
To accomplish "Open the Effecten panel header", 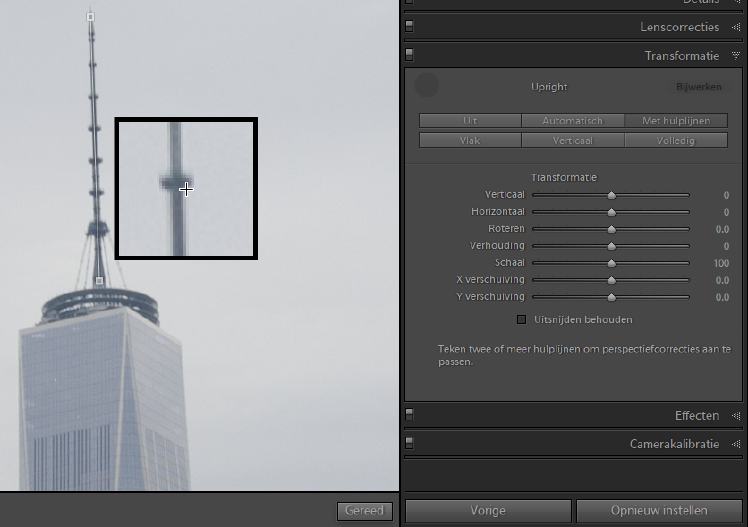I will (697, 416).
